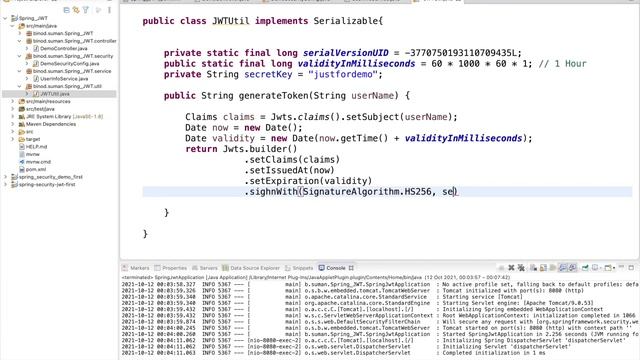Click DemoController.java class file icon
The height and width of the screenshot is (360, 640).
tap(36, 49)
